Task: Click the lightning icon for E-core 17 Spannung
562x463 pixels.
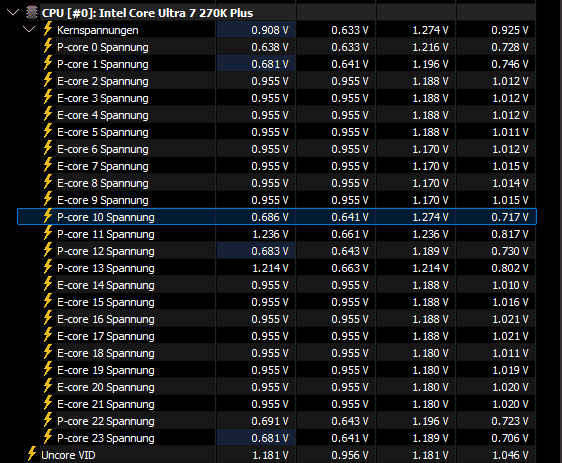Action: click(x=48, y=335)
